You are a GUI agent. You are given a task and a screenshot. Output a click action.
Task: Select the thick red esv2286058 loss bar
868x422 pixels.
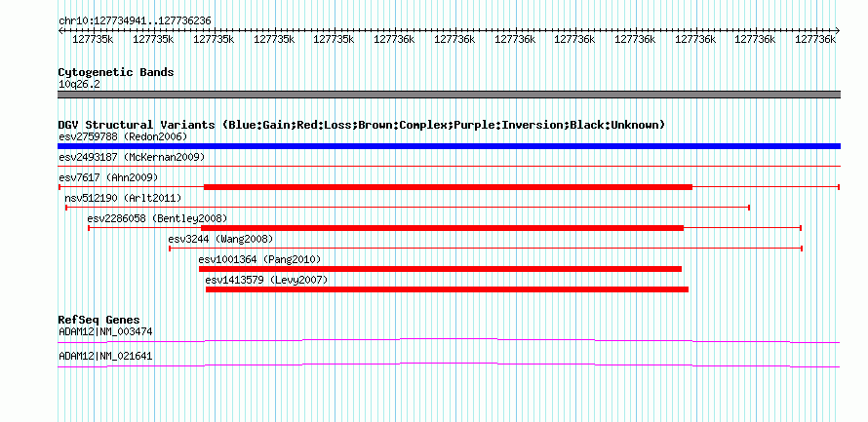(443, 228)
